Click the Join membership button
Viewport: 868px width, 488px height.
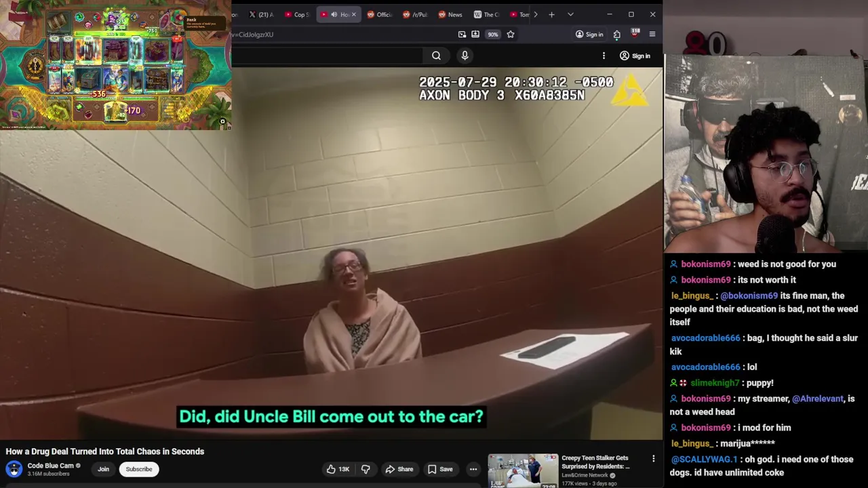pos(103,469)
